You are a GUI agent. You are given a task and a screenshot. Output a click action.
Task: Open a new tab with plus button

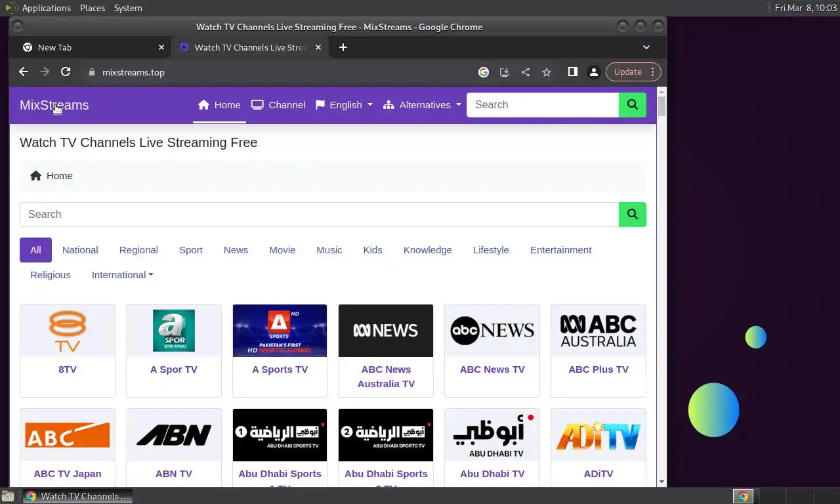coord(343,47)
